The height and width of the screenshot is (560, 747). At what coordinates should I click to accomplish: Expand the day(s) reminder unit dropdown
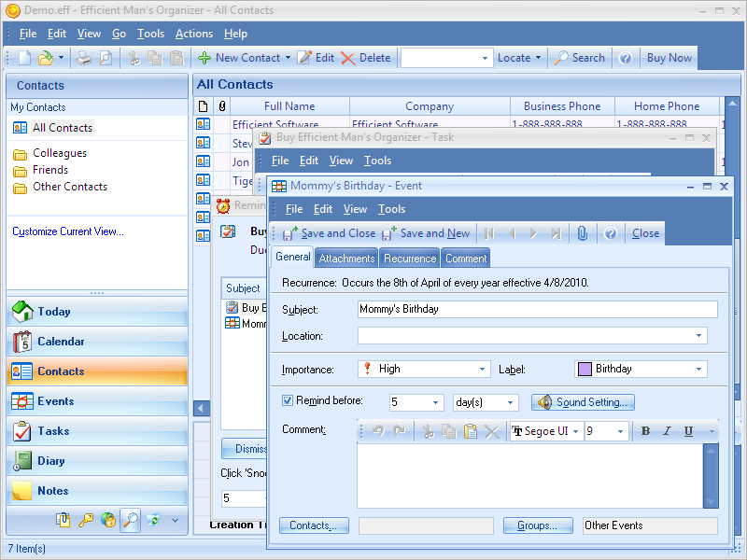point(510,403)
